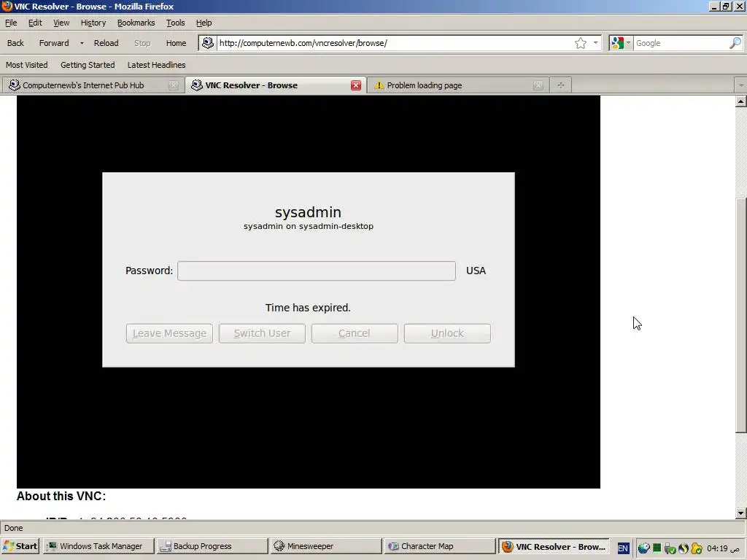
Task: Click the URL address field
Action: point(395,43)
